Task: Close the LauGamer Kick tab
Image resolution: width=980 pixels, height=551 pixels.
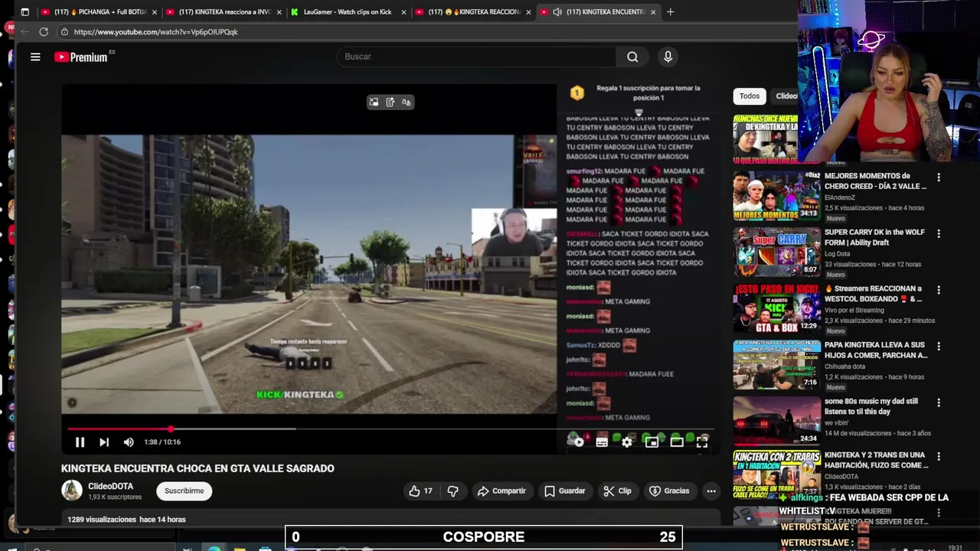Action: [x=403, y=12]
